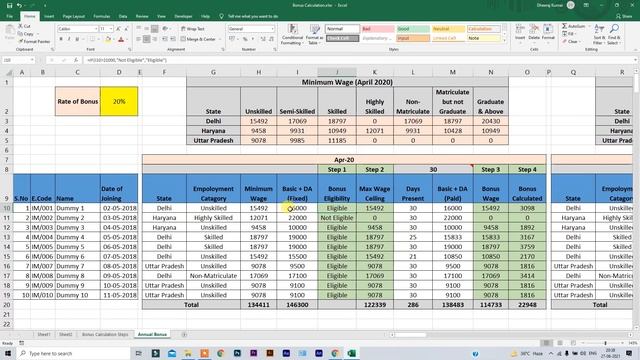Click Increase Font Size icon
The width and height of the screenshot is (640, 360).
tap(118, 29)
